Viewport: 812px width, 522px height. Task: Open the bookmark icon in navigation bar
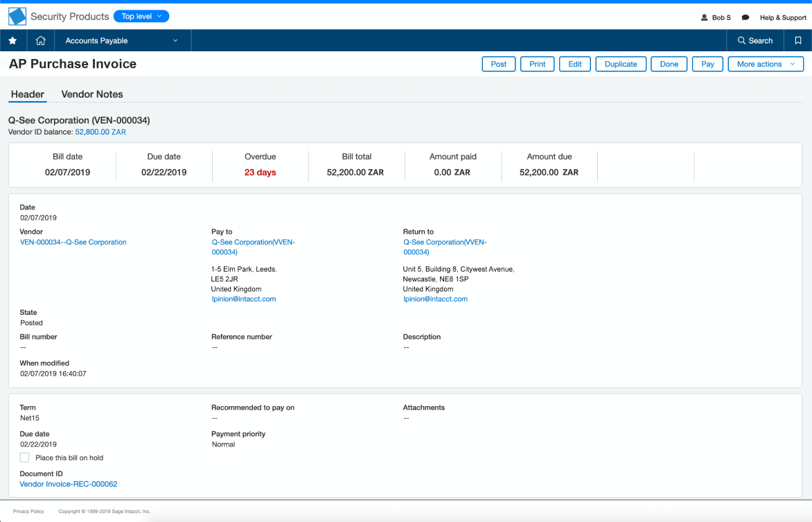click(798, 40)
